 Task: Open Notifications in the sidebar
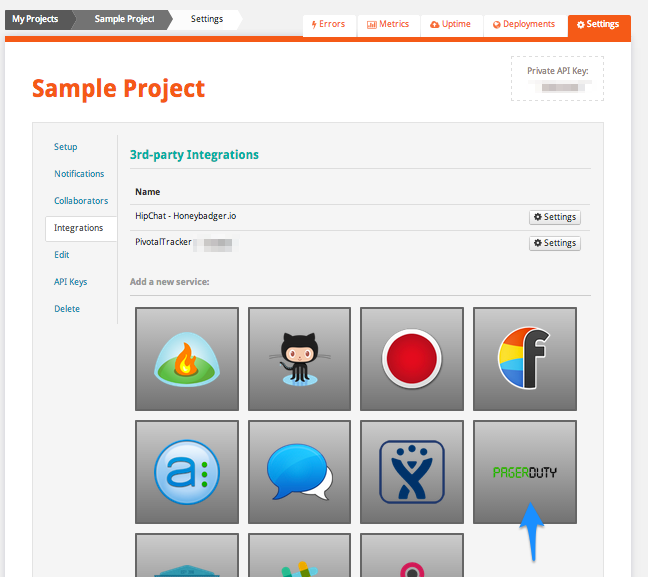point(79,174)
